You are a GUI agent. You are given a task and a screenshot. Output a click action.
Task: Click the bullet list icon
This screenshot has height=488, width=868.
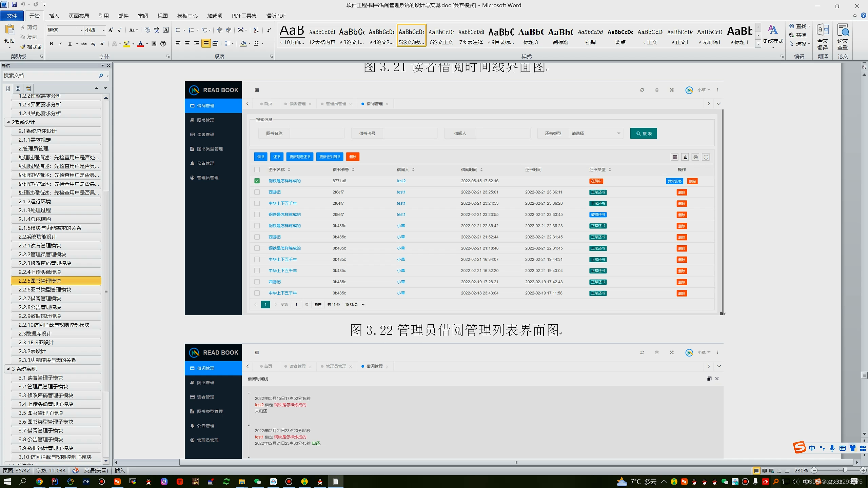[178, 30]
